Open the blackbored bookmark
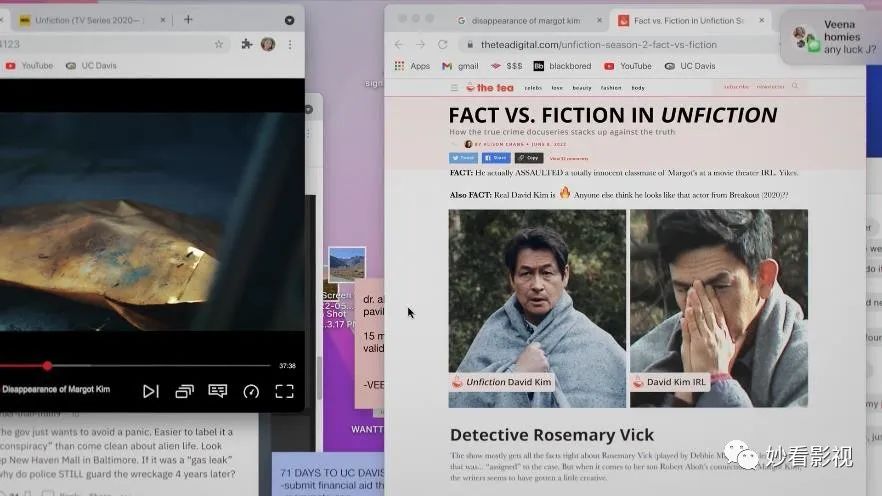Screen dimensions: 882x496 pyautogui.click(x=562, y=66)
